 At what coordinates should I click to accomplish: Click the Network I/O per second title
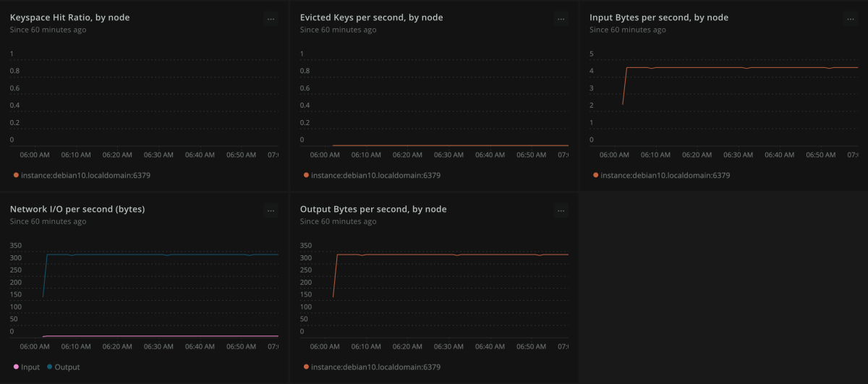tap(77, 209)
